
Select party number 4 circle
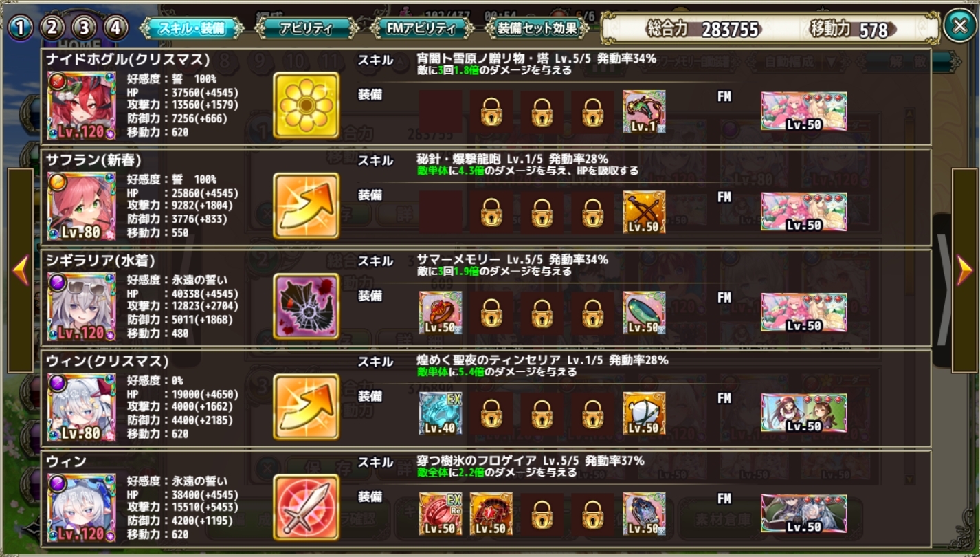(x=116, y=28)
